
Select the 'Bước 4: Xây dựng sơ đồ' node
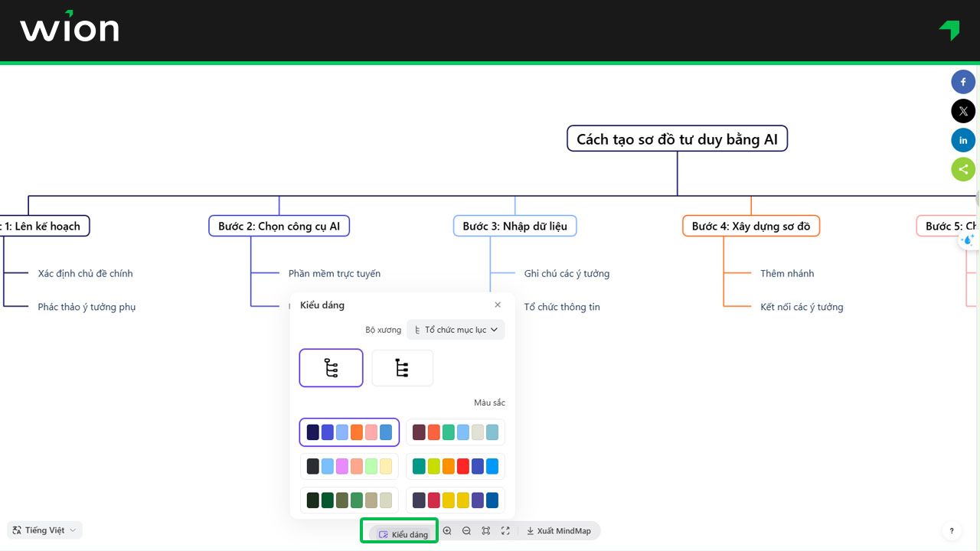(x=750, y=226)
